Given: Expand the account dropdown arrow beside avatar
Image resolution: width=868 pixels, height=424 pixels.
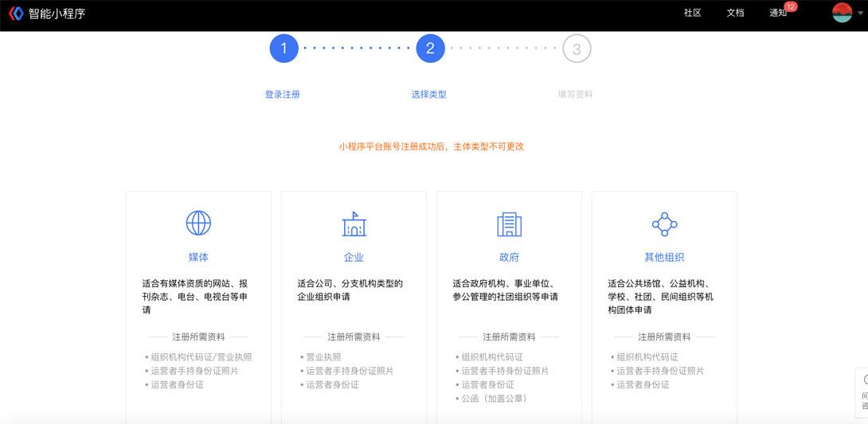Looking at the screenshot, I should tap(860, 14).
